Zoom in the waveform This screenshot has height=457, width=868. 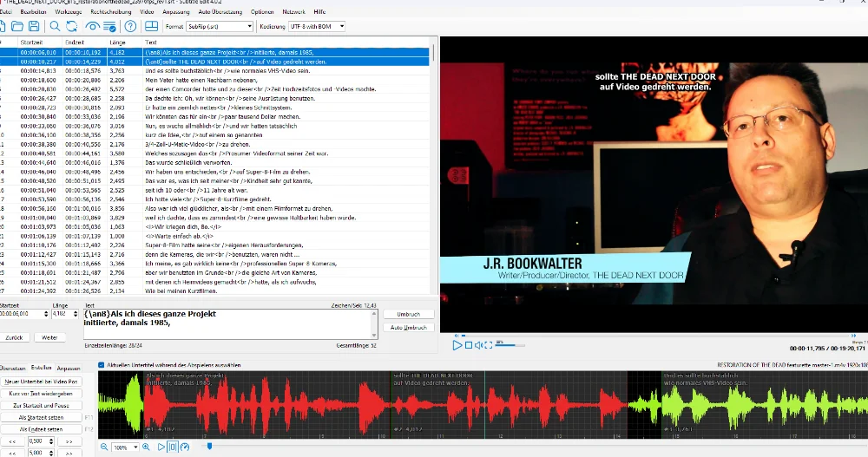click(x=146, y=447)
